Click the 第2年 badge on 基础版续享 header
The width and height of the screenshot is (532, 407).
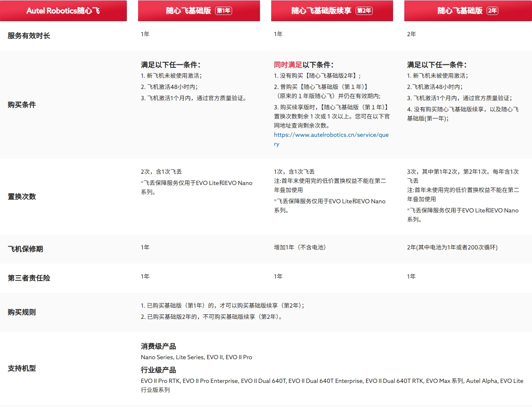click(x=364, y=11)
